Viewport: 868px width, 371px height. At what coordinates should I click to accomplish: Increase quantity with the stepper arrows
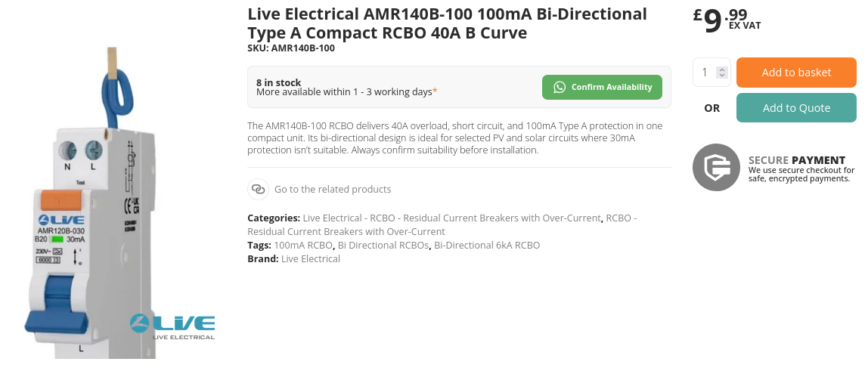[722, 70]
